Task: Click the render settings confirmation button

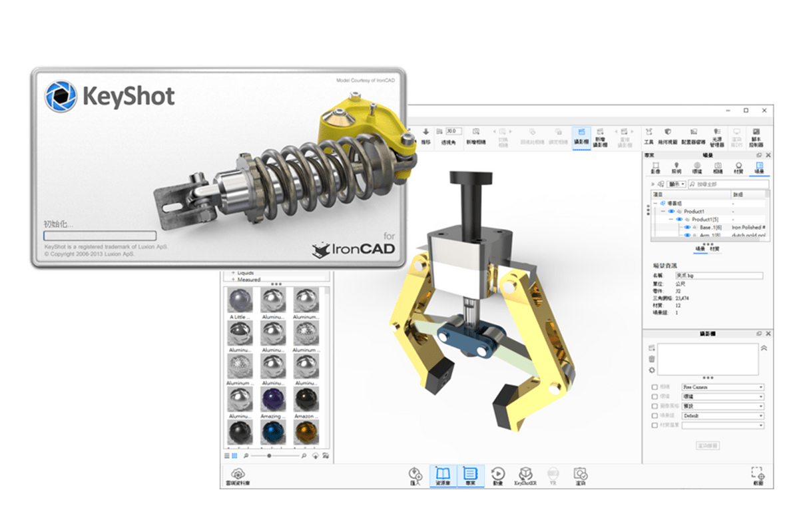Action: pyautogui.click(x=708, y=445)
